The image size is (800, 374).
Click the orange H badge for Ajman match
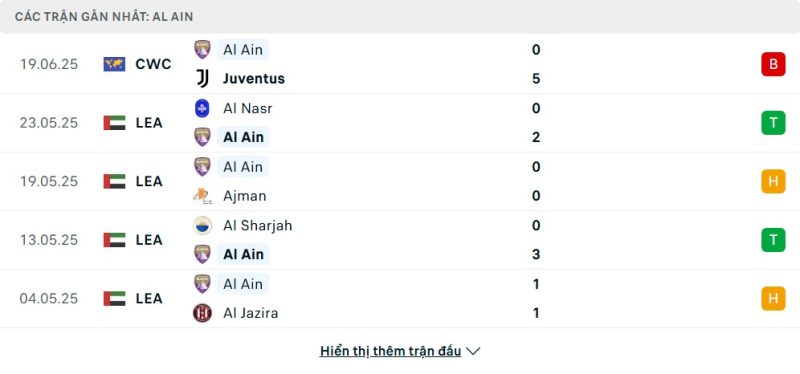coord(773,181)
